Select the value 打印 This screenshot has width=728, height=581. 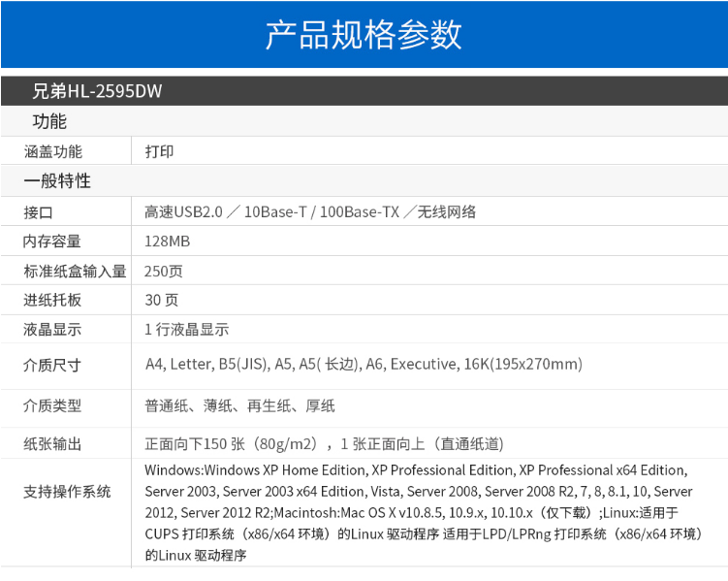(x=159, y=151)
